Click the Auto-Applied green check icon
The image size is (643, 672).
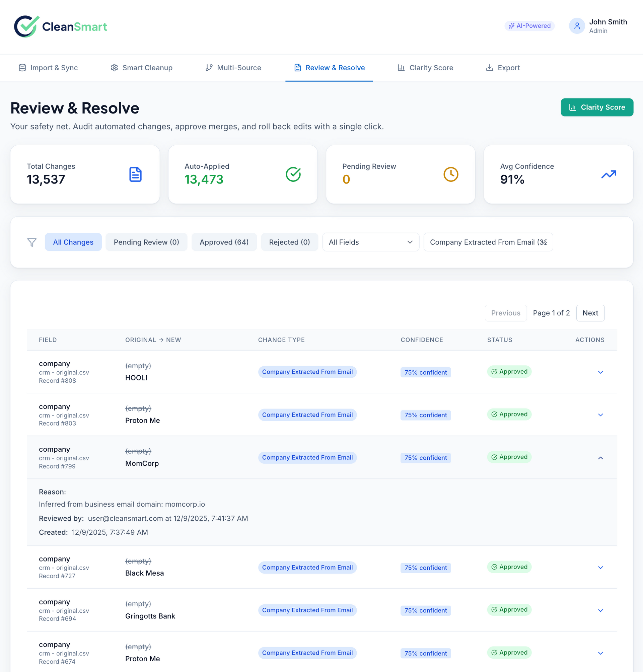point(293,174)
